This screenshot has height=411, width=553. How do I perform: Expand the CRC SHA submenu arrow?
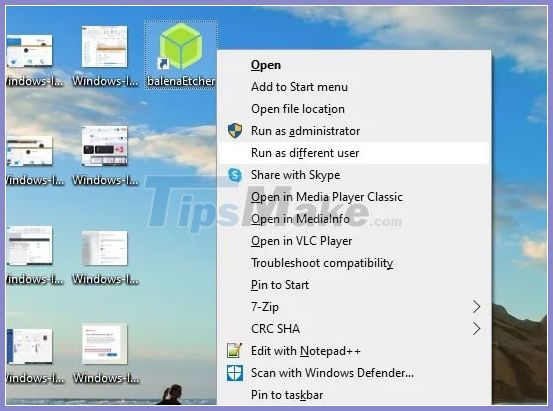(x=476, y=329)
